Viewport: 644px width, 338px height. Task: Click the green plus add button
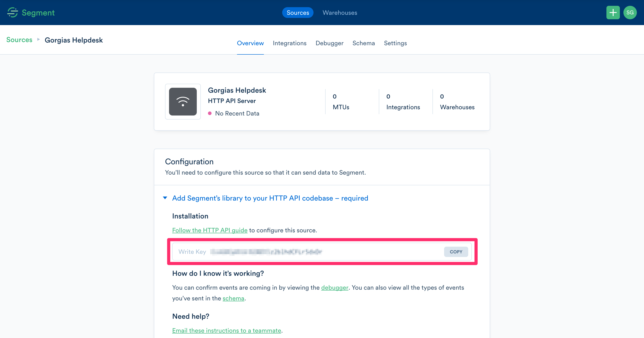tap(613, 13)
